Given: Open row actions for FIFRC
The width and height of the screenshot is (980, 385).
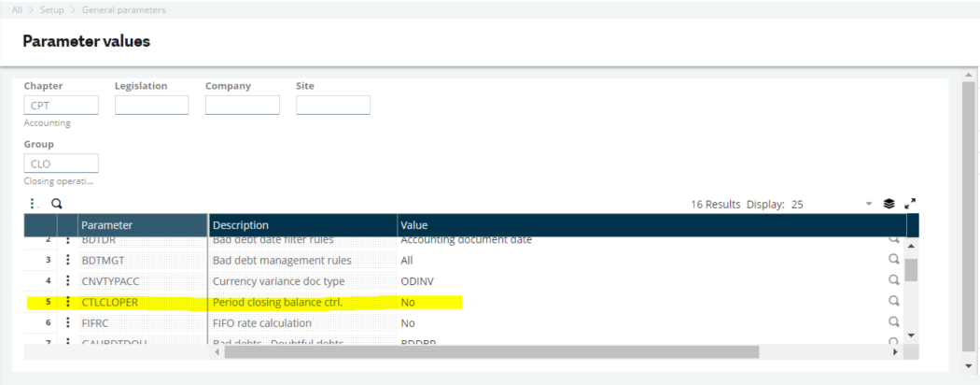Looking at the screenshot, I should pos(68,322).
